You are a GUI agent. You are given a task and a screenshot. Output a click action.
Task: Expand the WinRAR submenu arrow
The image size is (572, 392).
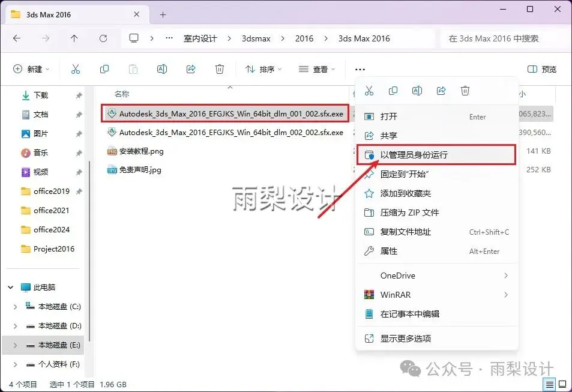(x=506, y=295)
